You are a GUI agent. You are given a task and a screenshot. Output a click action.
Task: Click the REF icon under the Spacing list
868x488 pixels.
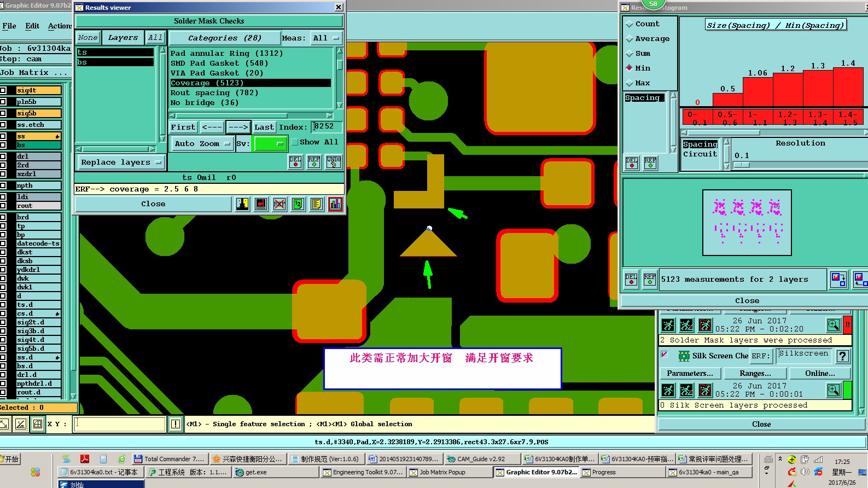(650, 162)
